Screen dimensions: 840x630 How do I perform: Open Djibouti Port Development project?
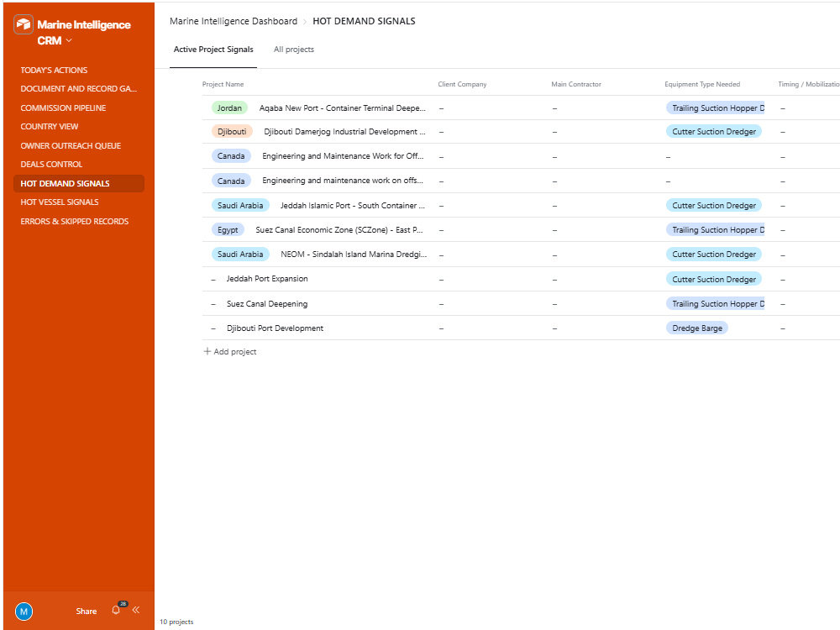click(x=275, y=328)
